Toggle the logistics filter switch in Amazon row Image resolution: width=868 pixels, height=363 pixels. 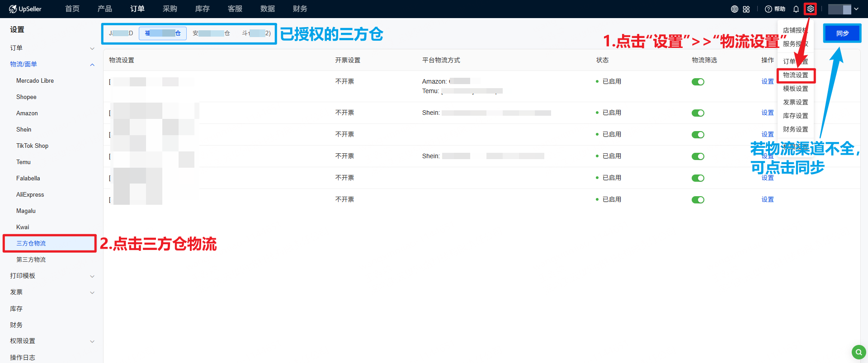click(698, 82)
